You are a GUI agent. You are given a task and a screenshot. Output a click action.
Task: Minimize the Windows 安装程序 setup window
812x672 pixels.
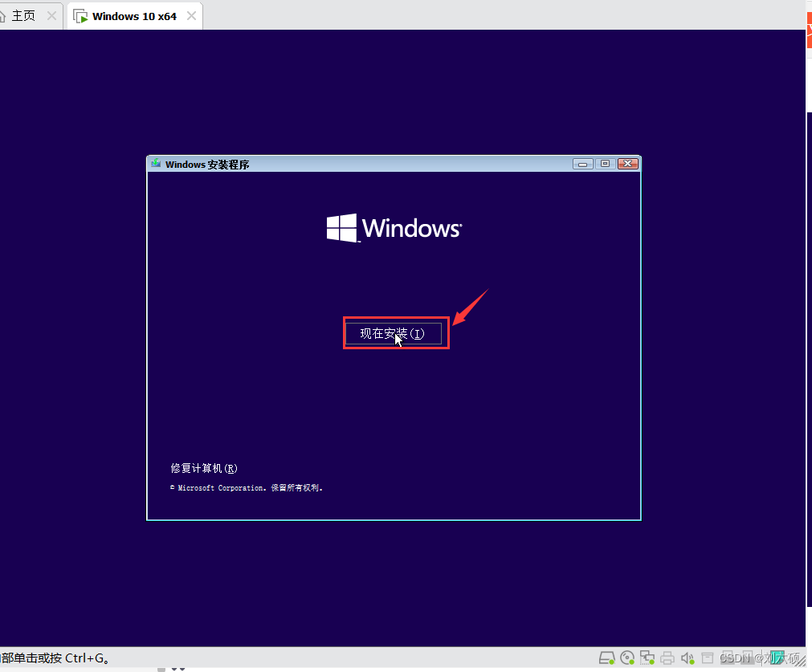[582, 164]
